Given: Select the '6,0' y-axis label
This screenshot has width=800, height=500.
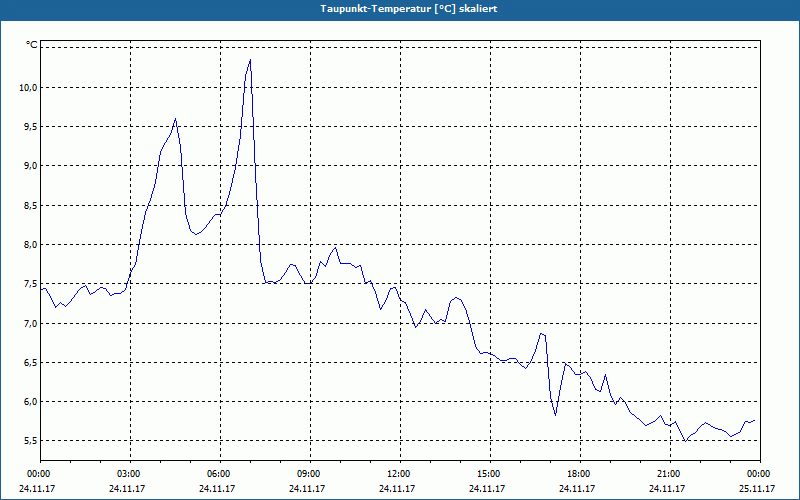Looking at the screenshot, I should 31,402.
